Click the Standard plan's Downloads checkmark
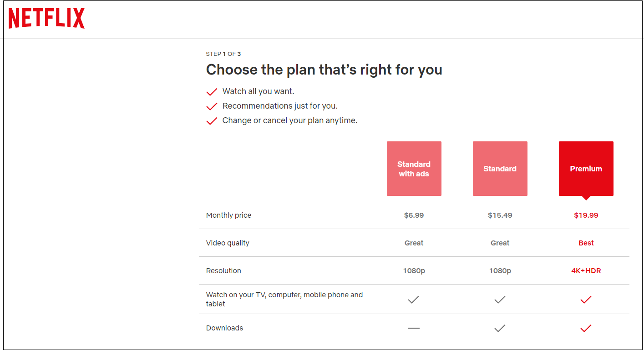This screenshot has height=350, width=644. click(500, 328)
